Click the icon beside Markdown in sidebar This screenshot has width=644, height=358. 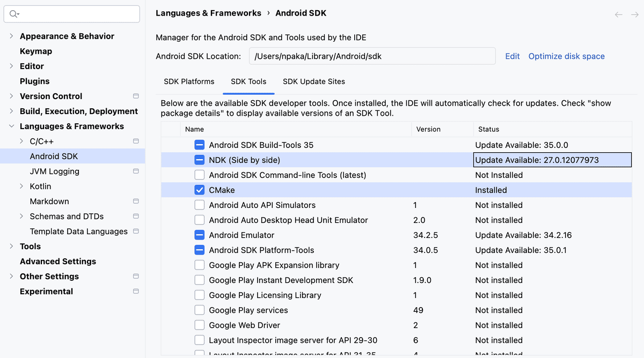[136, 201]
